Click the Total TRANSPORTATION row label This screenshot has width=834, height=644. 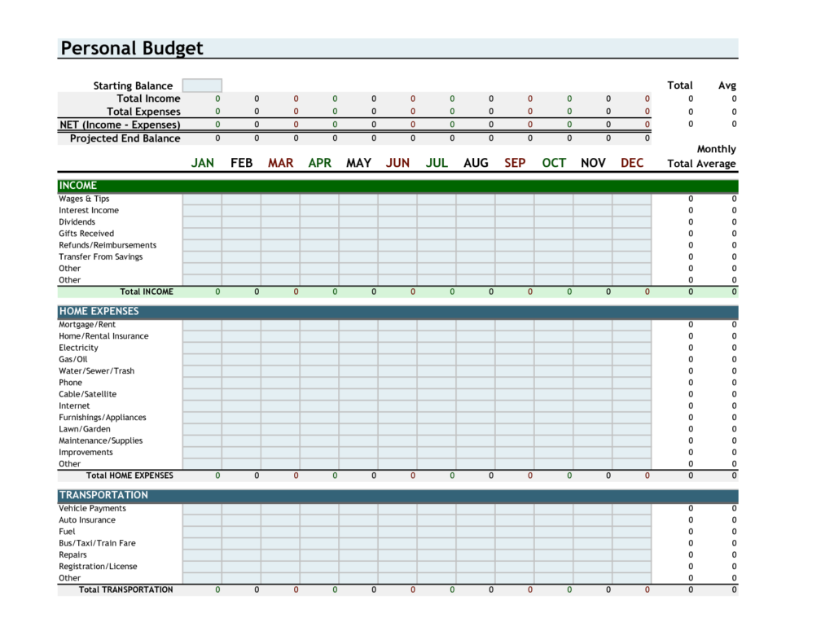pyautogui.click(x=125, y=589)
